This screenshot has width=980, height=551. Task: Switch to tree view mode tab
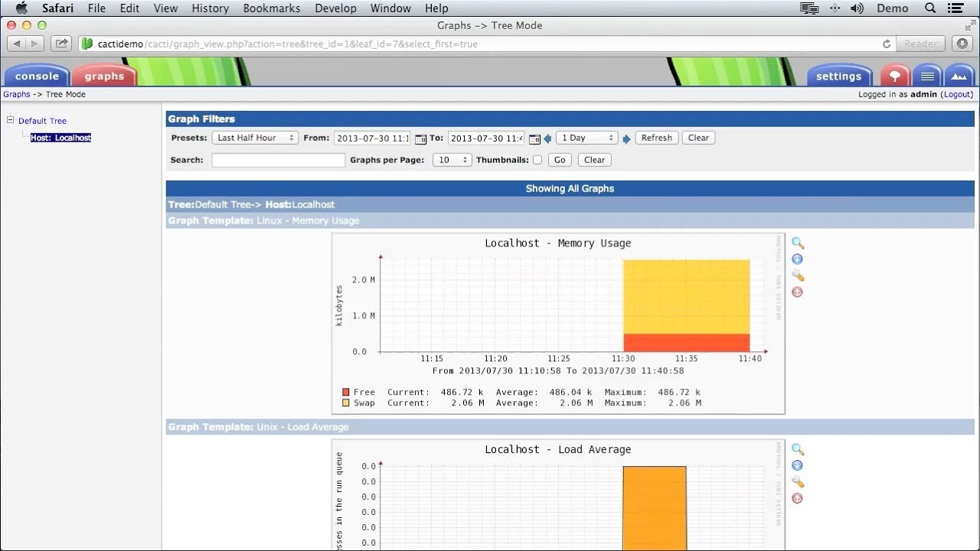click(894, 76)
